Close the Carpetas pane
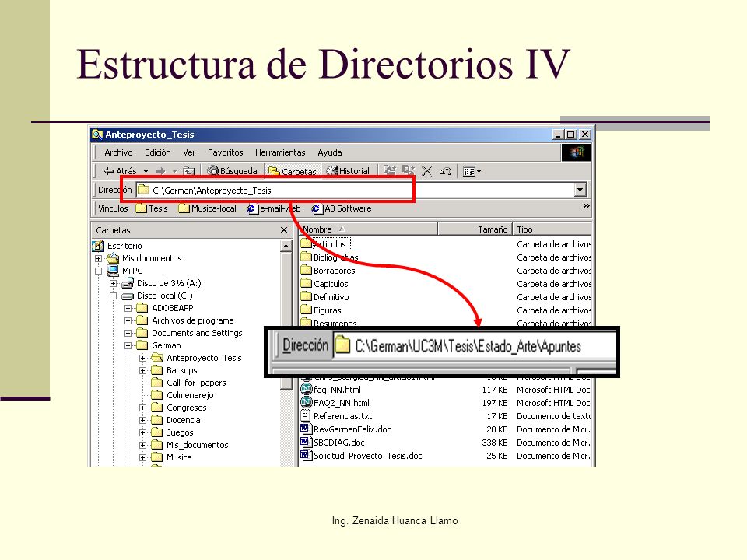 pyautogui.click(x=284, y=230)
